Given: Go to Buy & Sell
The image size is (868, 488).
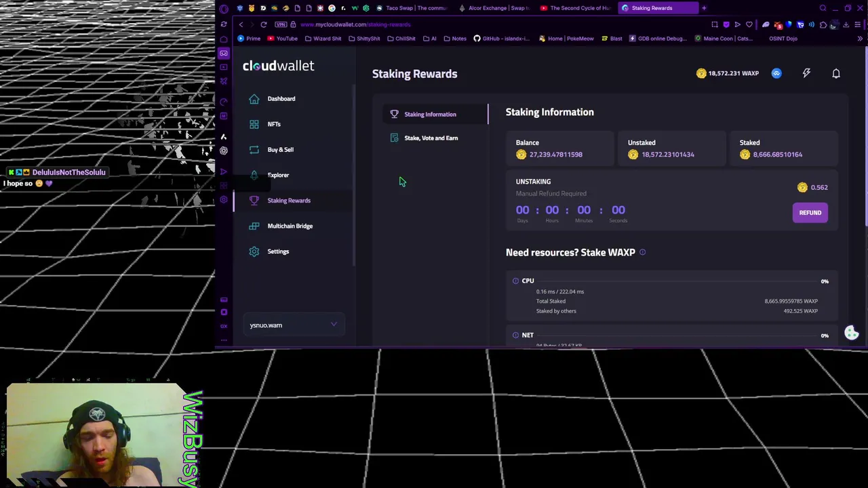Looking at the screenshot, I should 280,150.
